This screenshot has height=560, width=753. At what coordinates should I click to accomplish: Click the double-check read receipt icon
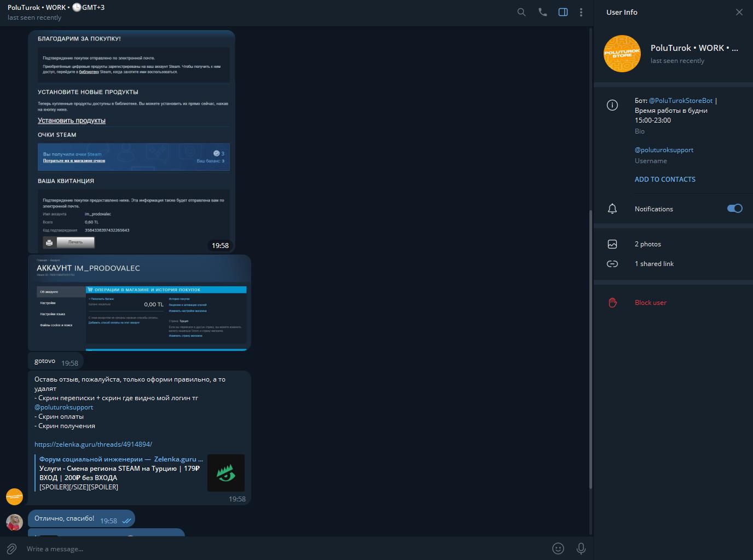(x=126, y=521)
